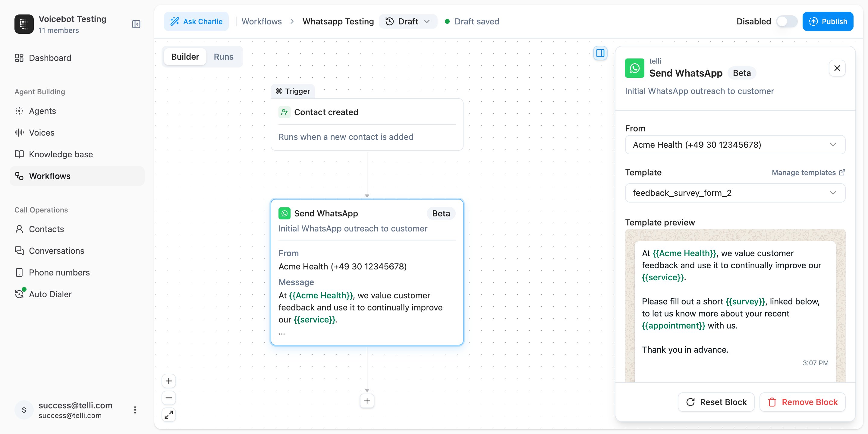Click the Voicebot Testing workspace logo
Viewport: 868px width, 434px height.
24,24
